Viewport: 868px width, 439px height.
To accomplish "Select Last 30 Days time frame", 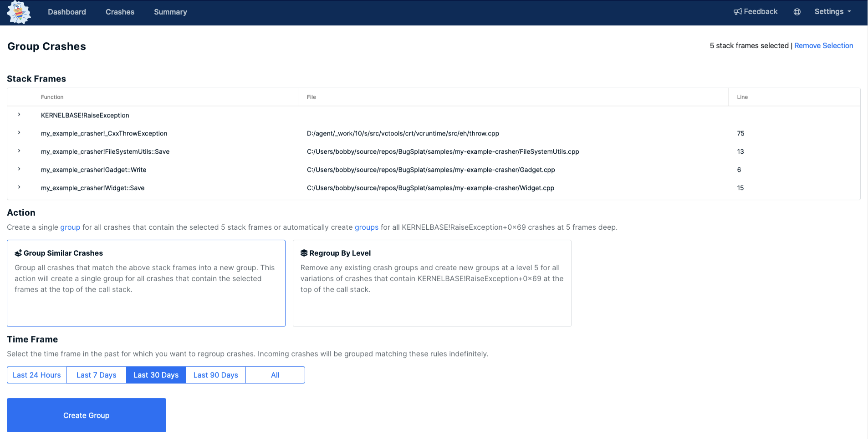I will 156,375.
